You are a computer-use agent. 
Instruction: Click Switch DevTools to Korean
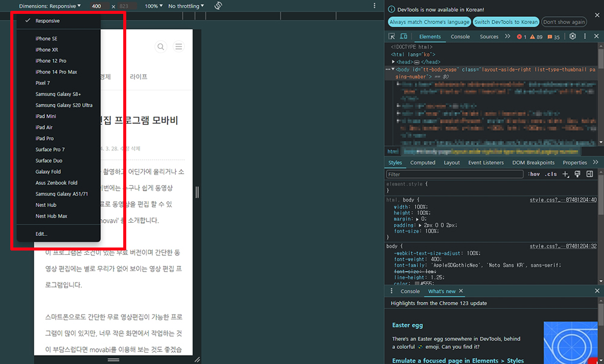[506, 22]
